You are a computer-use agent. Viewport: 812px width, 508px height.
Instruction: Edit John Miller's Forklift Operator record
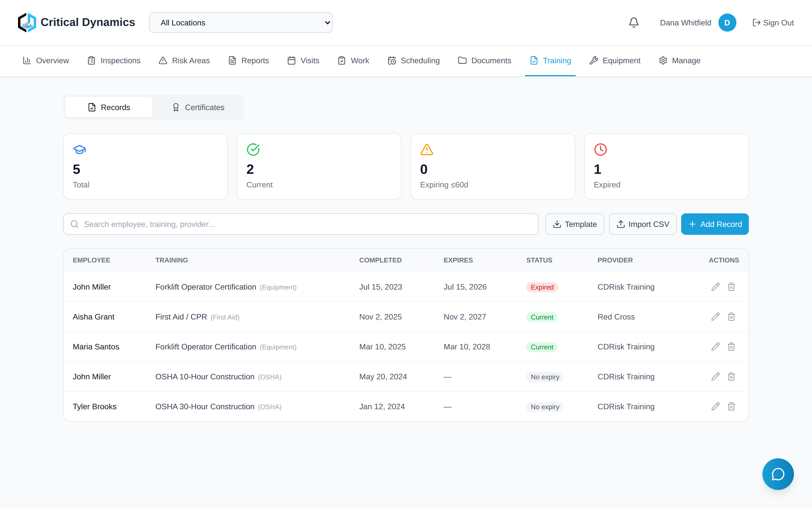point(715,286)
